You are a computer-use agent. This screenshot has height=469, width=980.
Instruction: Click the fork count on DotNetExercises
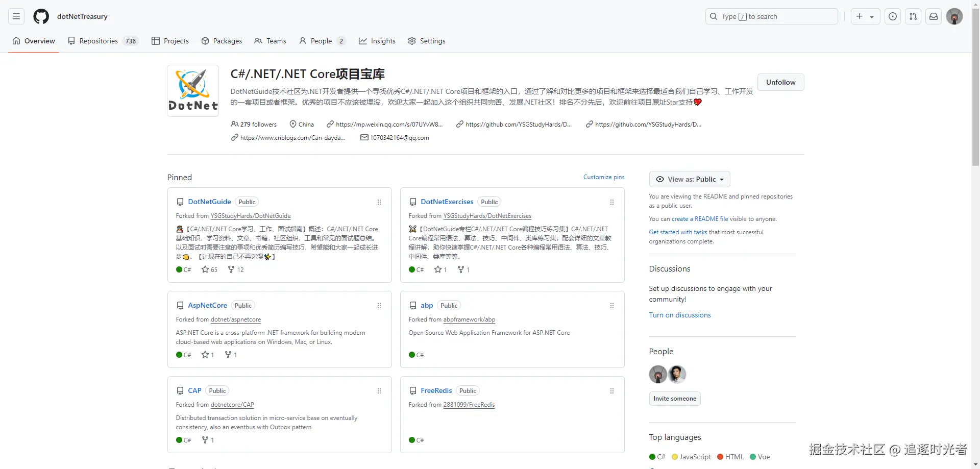tap(463, 269)
